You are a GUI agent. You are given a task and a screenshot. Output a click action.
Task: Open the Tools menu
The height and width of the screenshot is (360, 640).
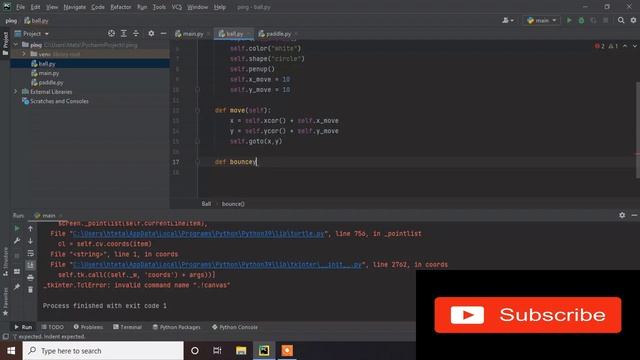(159, 7)
